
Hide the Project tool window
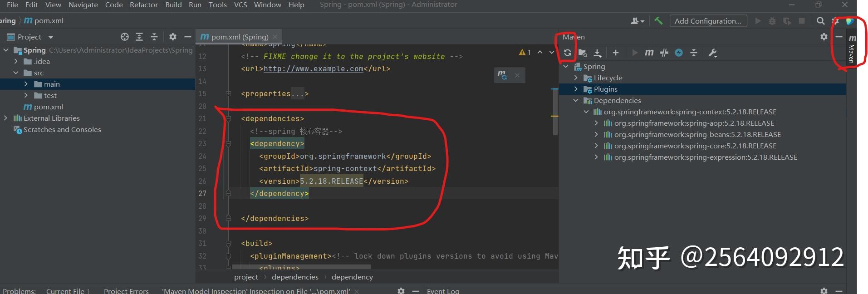[x=187, y=37]
